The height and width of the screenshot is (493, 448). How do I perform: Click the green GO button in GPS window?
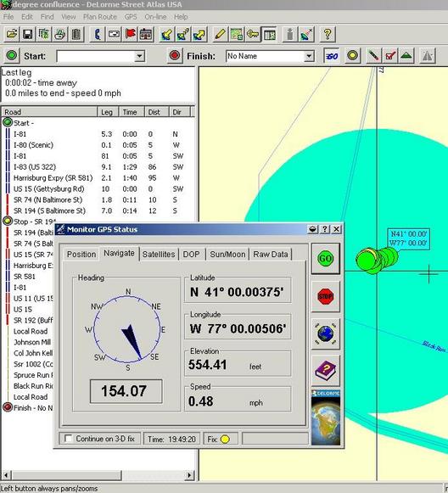[325, 259]
